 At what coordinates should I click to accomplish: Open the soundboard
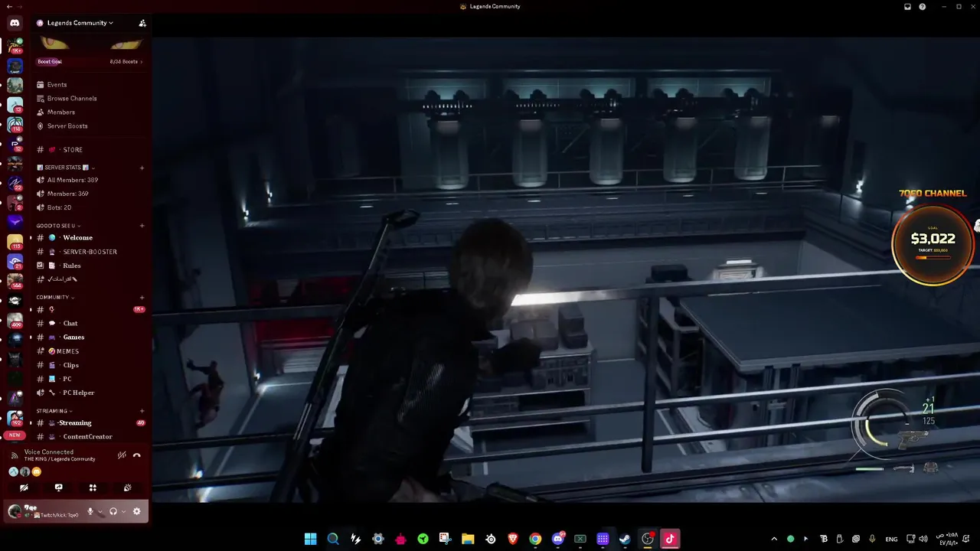[x=127, y=487]
